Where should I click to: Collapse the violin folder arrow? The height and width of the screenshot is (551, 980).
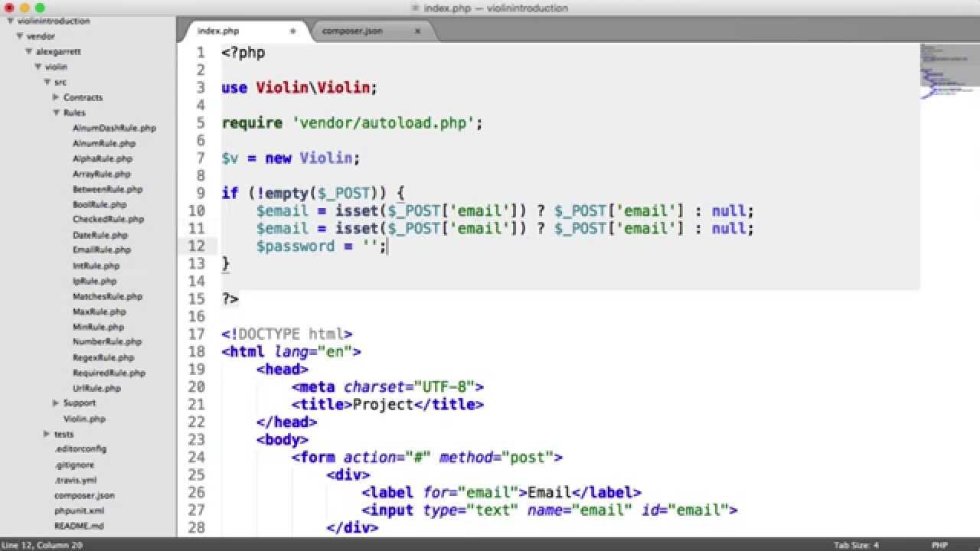click(x=38, y=67)
